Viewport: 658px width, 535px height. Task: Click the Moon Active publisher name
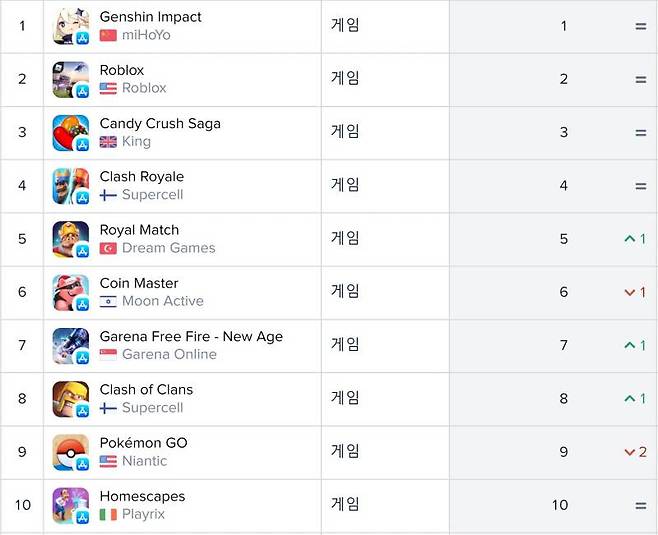pyautogui.click(x=162, y=301)
